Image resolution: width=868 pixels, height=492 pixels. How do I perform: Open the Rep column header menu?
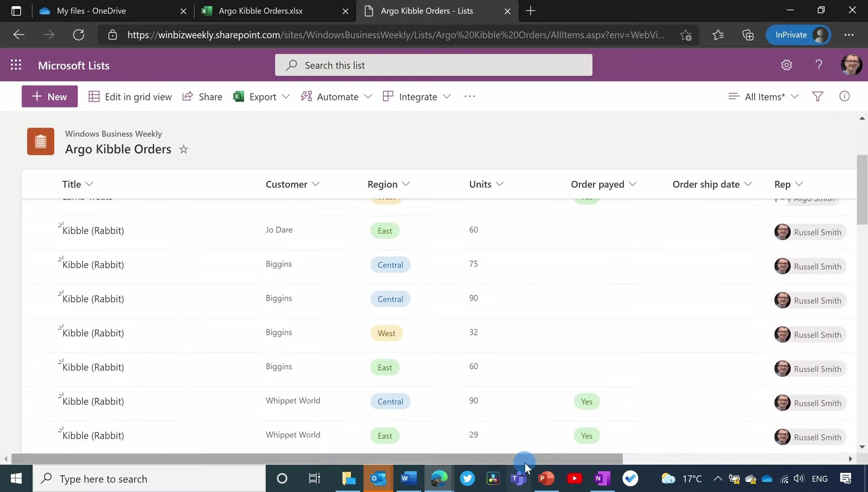click(789, 184)
